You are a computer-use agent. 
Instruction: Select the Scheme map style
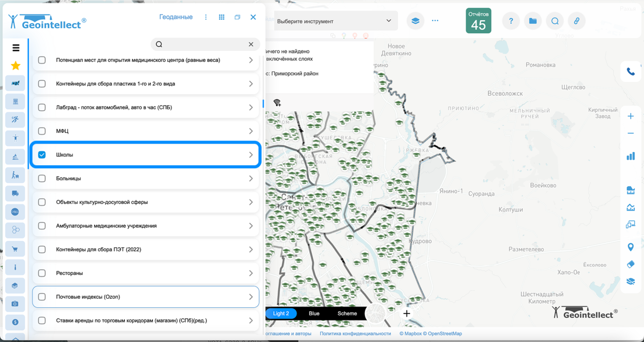(347, 313)
